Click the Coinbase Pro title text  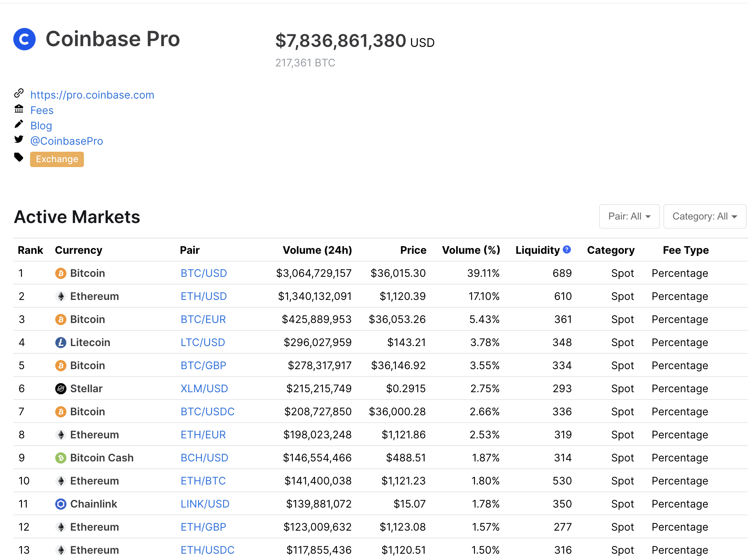(113, 39)
